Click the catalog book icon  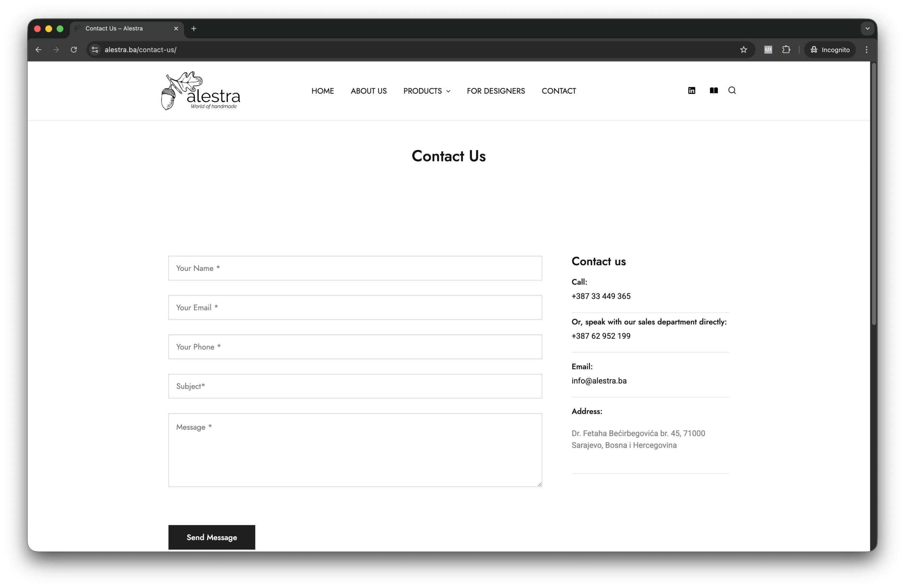pyautogui.click(x=714, y=90)
